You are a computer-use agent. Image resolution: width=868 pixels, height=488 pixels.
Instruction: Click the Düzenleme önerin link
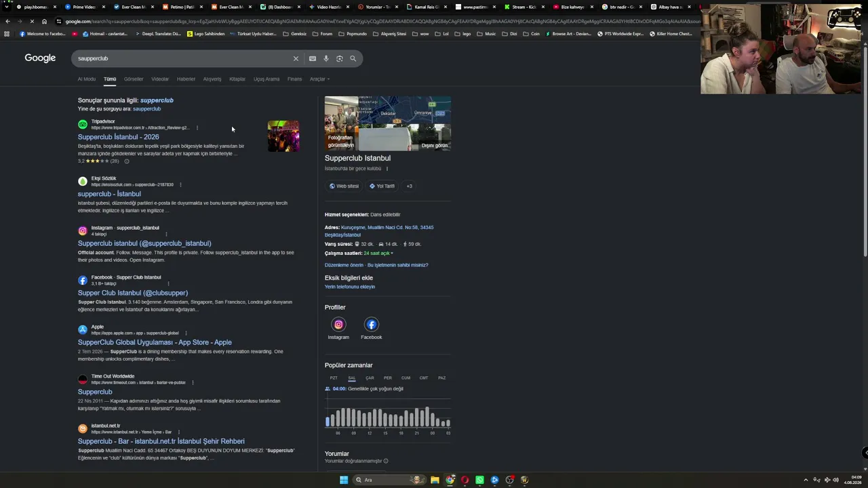point(344,265)
